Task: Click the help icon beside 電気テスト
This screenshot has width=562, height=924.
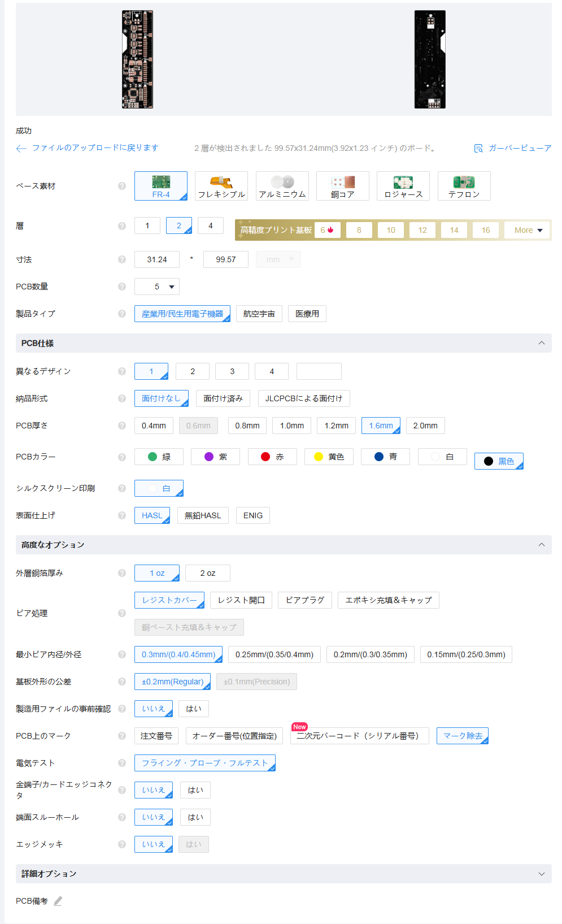Action: coord(122,763)
